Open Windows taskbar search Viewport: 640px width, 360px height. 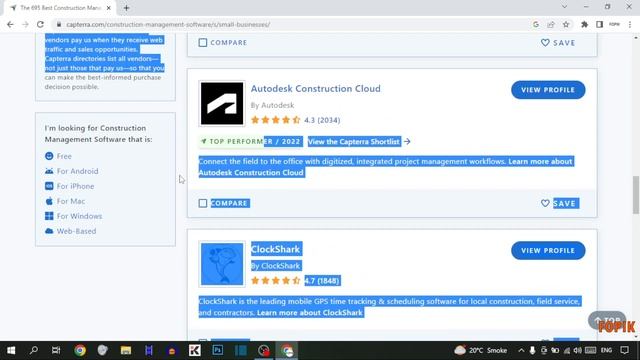point(34,350)
